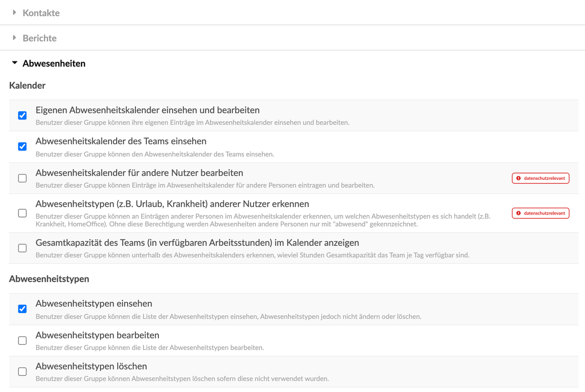The width and height of the screenshot is (585, 392).
Task: Click description about eigene Einträge im Abwesenheitskalender
Action: (193, 122)
